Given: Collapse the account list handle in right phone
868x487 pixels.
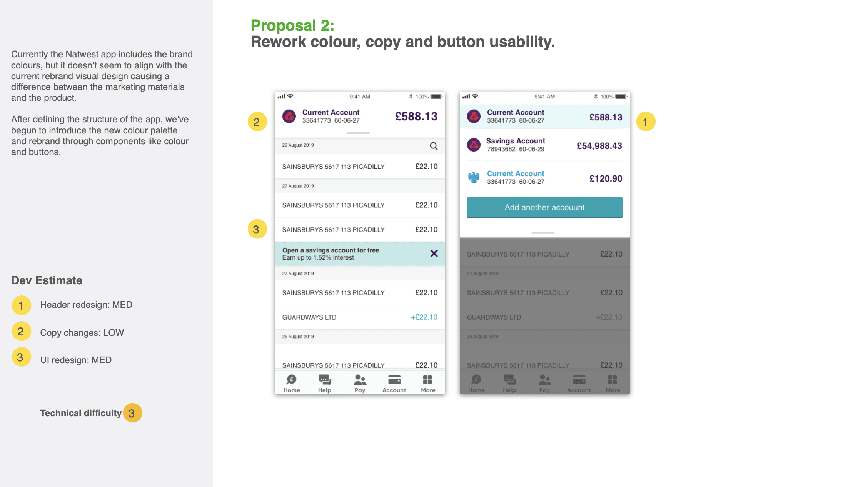Looking at the screenshot, I should click(543, 233).
